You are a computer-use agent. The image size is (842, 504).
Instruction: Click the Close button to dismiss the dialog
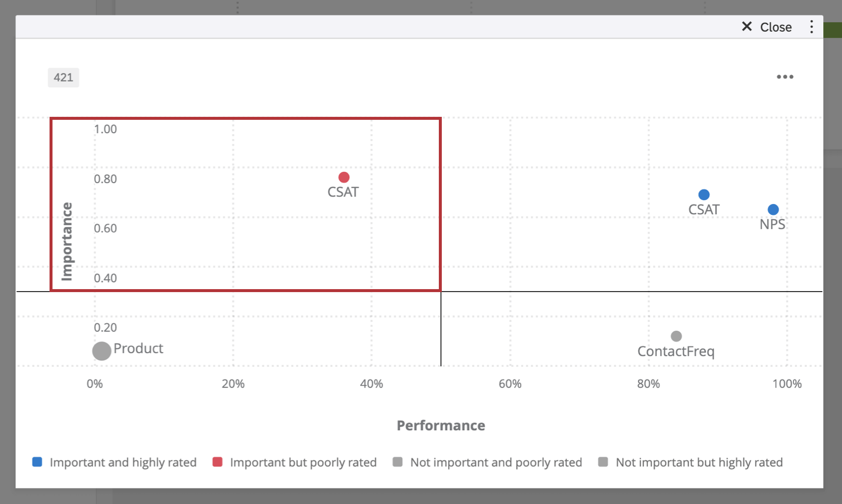coord(765,27)
